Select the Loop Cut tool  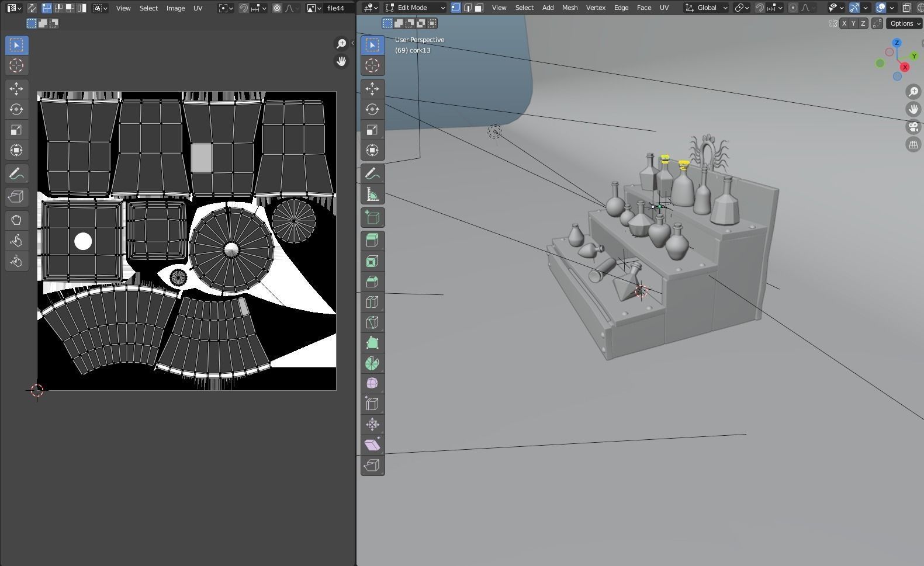coord(372,302)
